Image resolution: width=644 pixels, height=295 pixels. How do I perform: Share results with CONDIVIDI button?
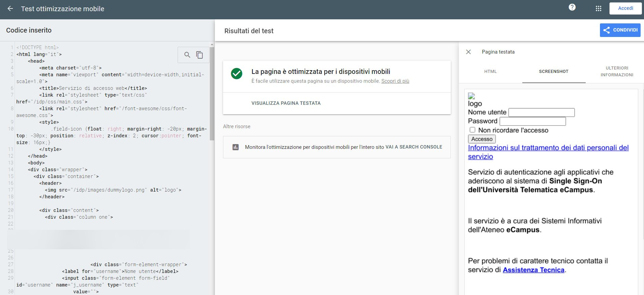coord(620,30)
